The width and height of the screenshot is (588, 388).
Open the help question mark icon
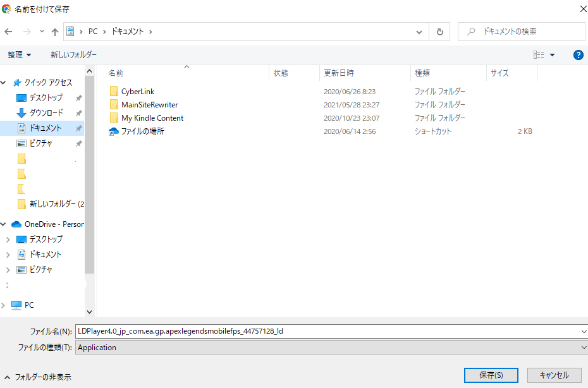click(x=578, y=54)
